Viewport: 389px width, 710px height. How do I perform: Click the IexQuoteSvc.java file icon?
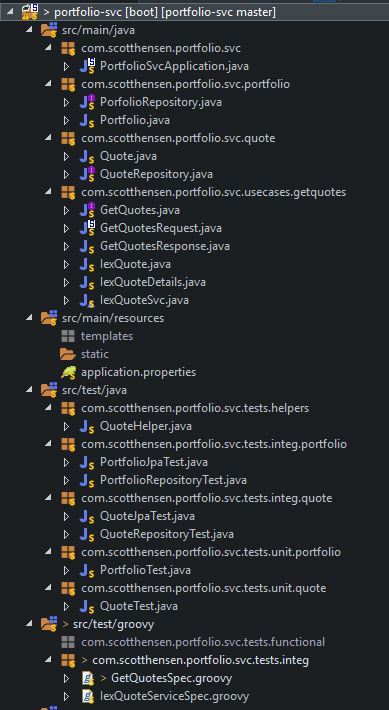point(87,300)
